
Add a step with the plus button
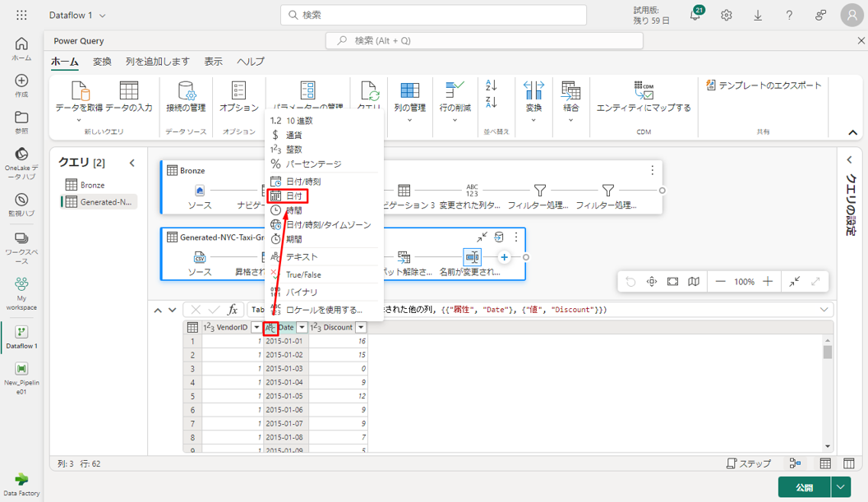coord(505,257)
